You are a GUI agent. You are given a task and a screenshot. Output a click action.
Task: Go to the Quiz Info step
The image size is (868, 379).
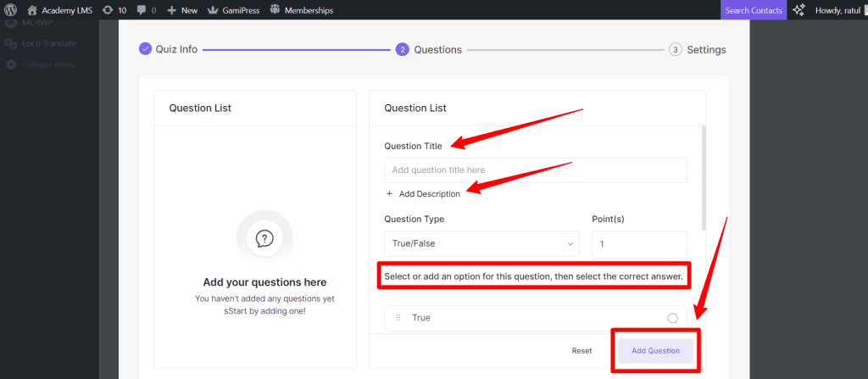coord(168,49)
